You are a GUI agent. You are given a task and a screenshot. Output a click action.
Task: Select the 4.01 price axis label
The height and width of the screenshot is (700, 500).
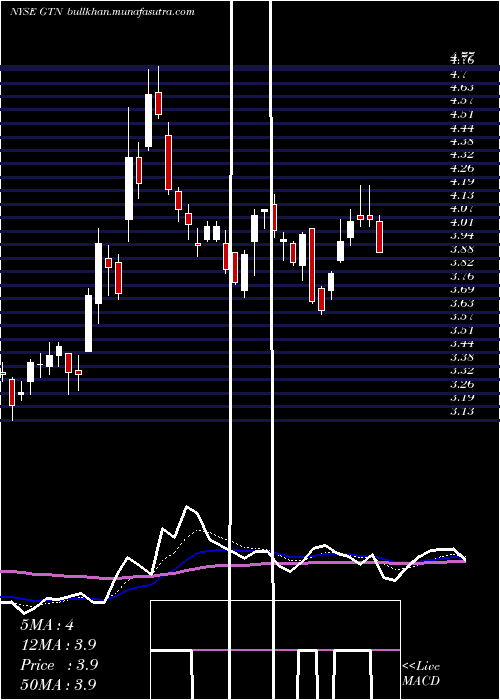[x=462, y=222]
